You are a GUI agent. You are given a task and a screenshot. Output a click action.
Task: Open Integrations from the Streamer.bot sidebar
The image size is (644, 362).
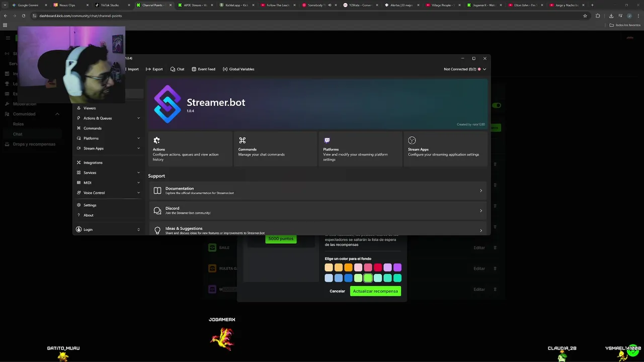93,162
